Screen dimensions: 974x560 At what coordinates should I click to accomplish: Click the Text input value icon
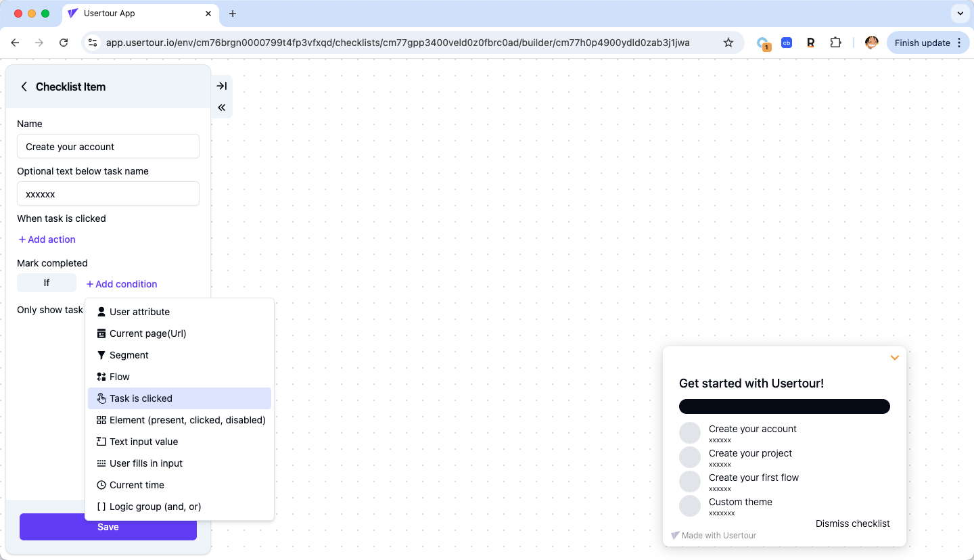coord(101,442)
